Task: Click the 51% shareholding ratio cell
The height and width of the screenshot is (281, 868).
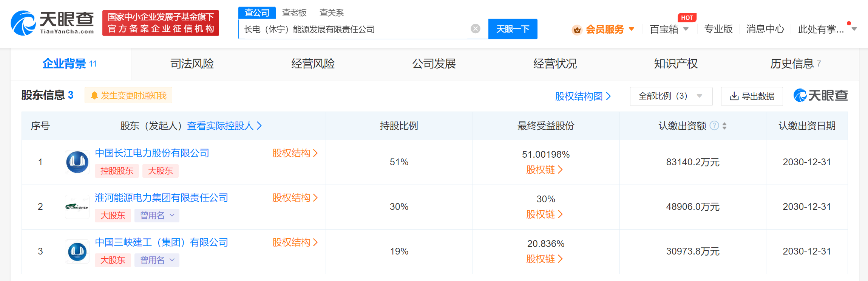Action: 399,162
